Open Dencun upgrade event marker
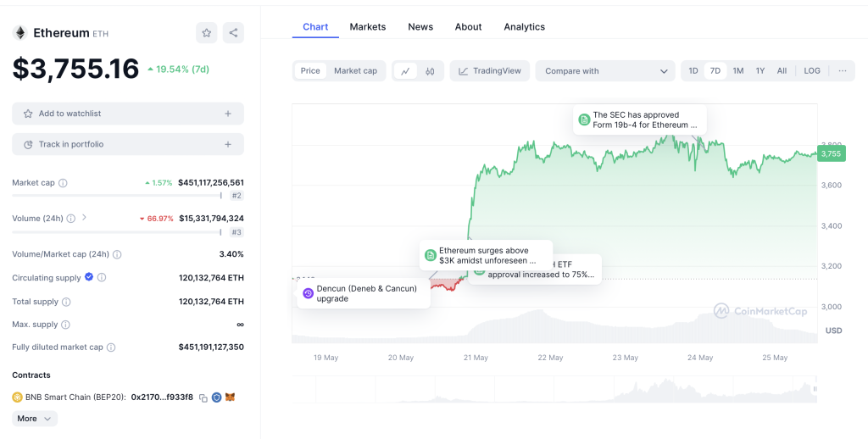 click(363, 293)
